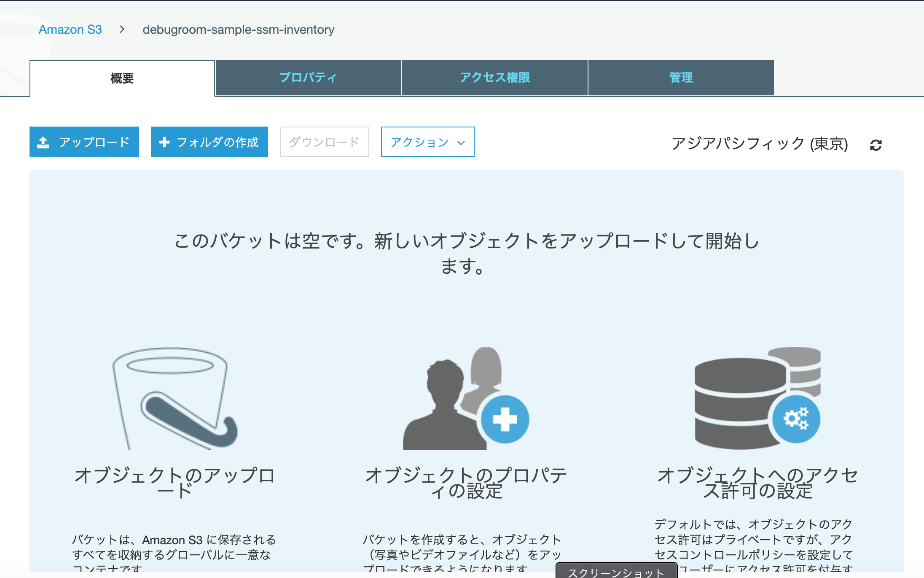Select the bucket name debugroom-sample-ssm-inventory
Viewport: 924px width, 578px height.
(x=239, y=30)
